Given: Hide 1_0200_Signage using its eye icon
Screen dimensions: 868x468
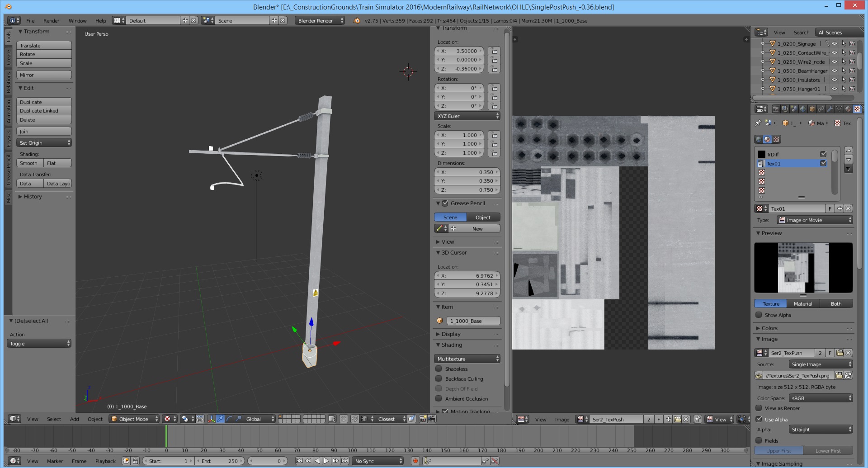Looking at the screenshot, I should click(x=835, y=44).
